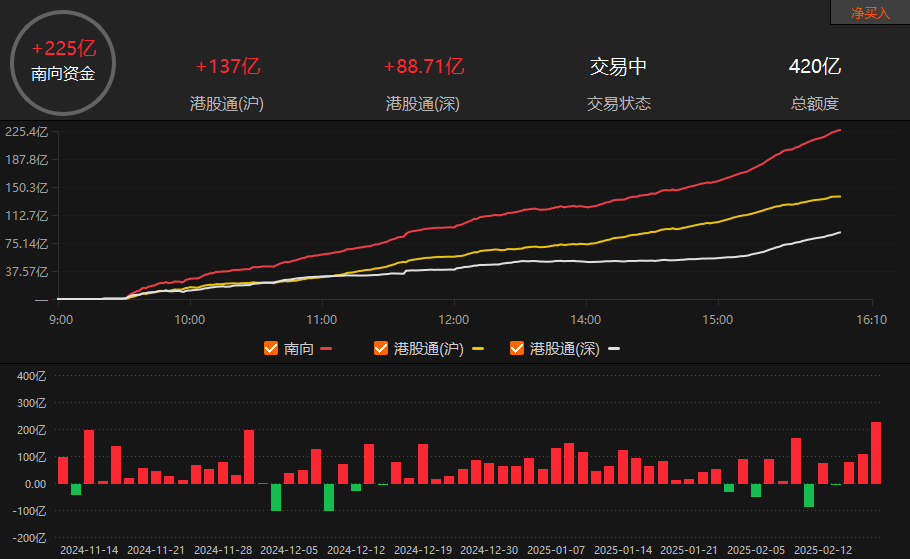Click the 9:00 time axis label
The width and height of the screenshot is (910, 559).
(61, 320)
